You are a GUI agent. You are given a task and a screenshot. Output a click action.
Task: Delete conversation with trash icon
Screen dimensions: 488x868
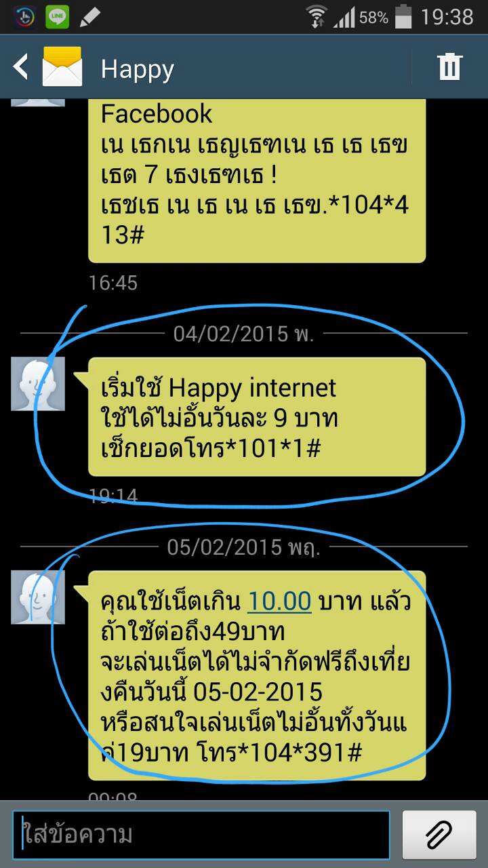coord(449,67)
